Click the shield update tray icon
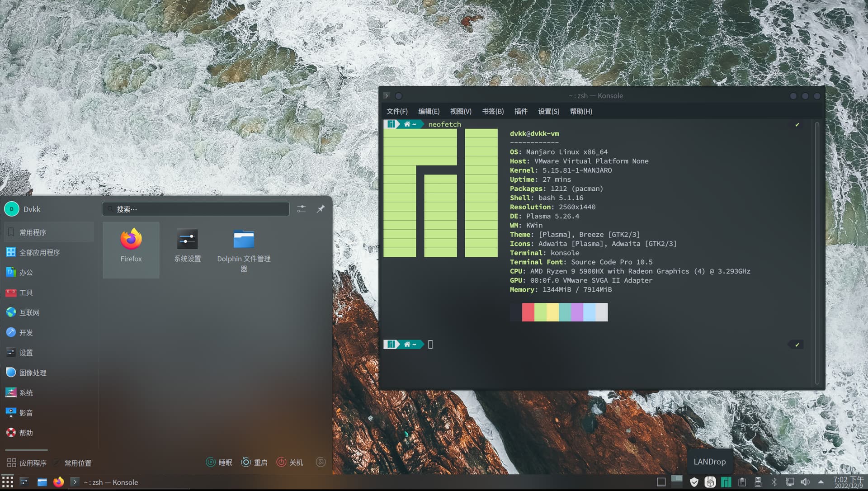The height and width of the screenshot is (491, 868). [694, 482]
